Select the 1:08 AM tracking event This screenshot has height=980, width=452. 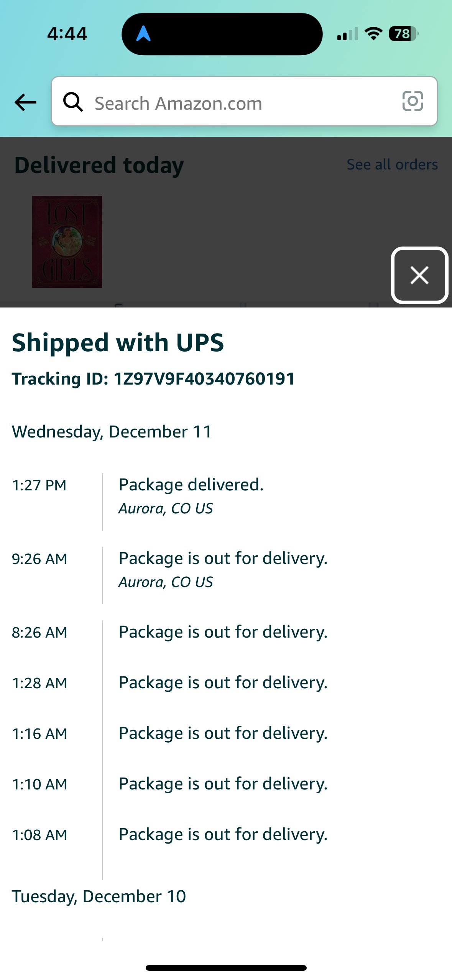point(223,834)
